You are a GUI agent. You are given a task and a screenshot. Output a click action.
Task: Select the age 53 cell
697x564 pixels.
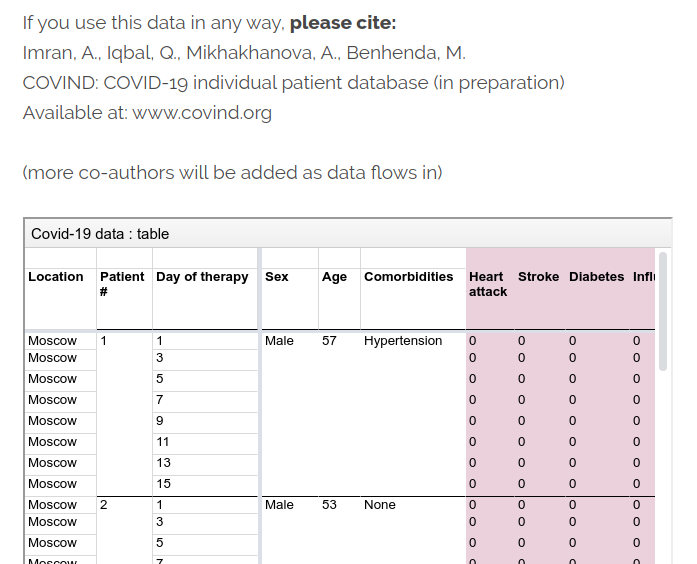click(329, 505)
